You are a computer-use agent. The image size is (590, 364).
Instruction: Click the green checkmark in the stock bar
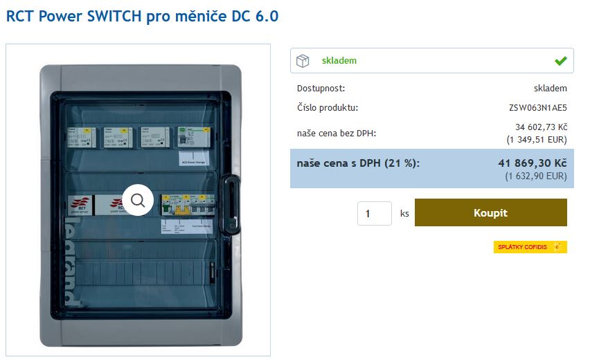pos(561,60)
